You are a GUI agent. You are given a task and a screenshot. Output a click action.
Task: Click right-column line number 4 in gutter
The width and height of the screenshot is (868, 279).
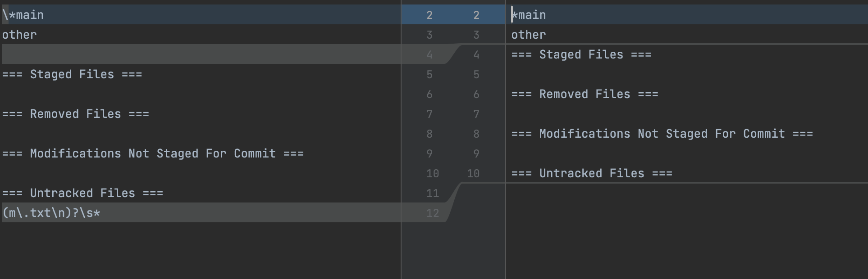pyautogui.click(x=476, y=54)
